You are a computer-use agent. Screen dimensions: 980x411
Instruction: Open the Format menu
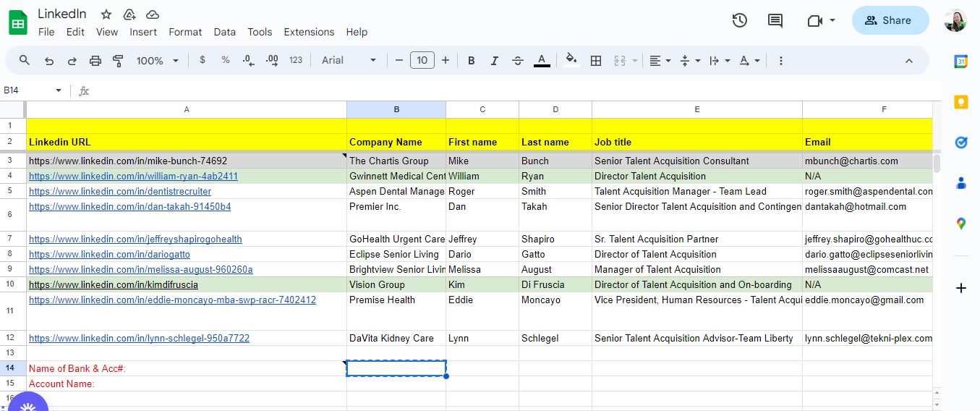point(185,32)
